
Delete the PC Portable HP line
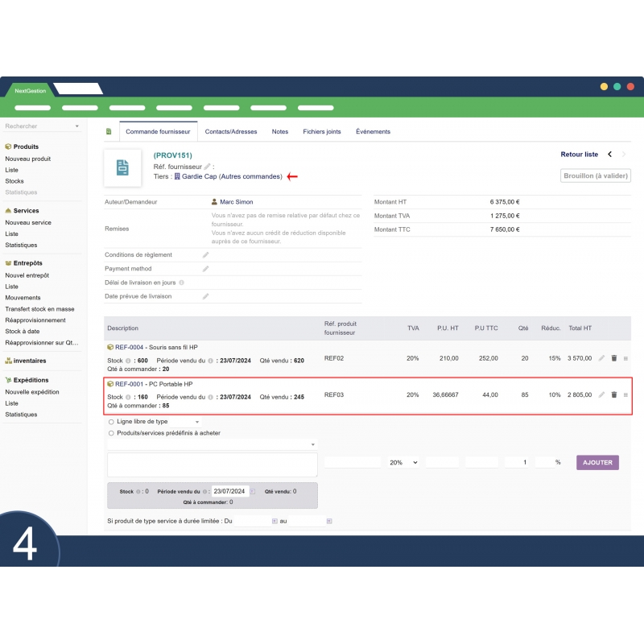coord(614,394)
